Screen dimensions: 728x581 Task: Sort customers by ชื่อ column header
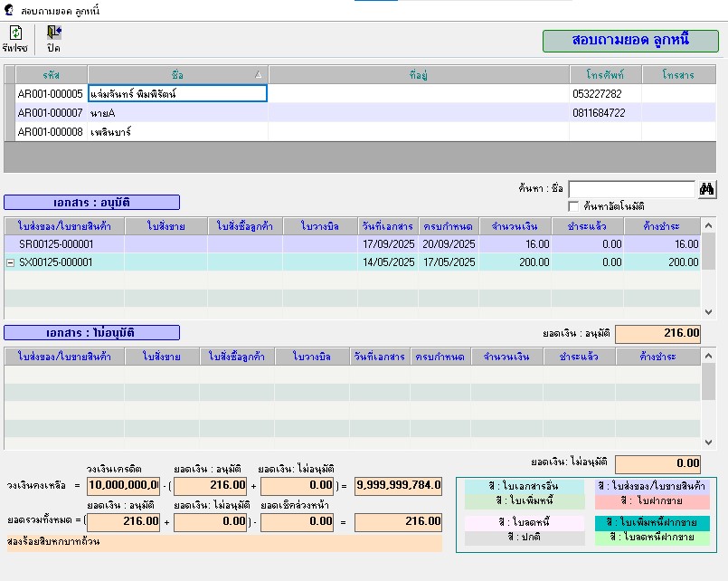click(177, 75)
